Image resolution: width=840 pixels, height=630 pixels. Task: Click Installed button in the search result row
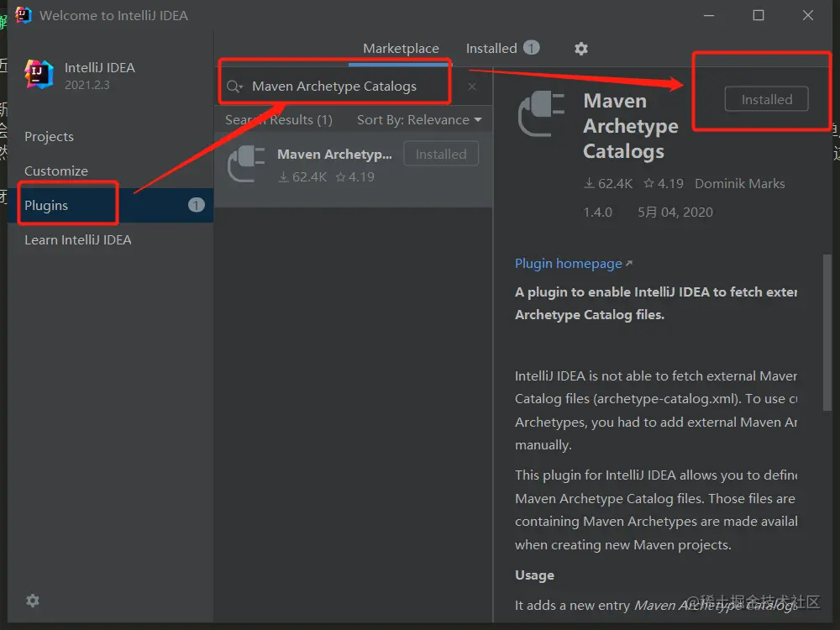point(441,155)
